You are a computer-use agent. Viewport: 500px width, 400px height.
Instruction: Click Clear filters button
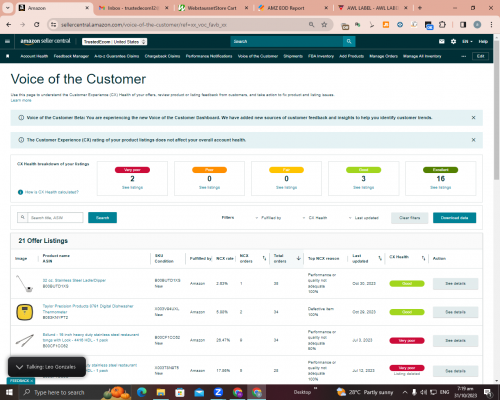(x=409, y=218)
